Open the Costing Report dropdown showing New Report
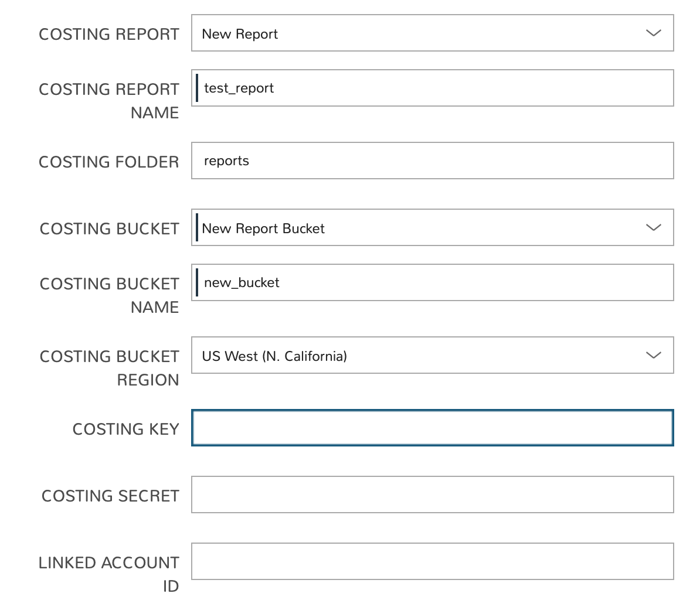 410,33
